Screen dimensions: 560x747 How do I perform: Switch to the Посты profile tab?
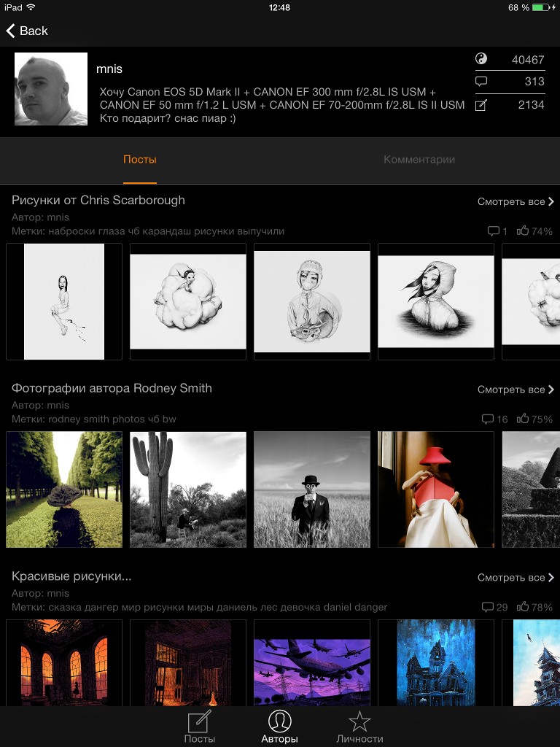pyautogui.click(x=140, y=160)
